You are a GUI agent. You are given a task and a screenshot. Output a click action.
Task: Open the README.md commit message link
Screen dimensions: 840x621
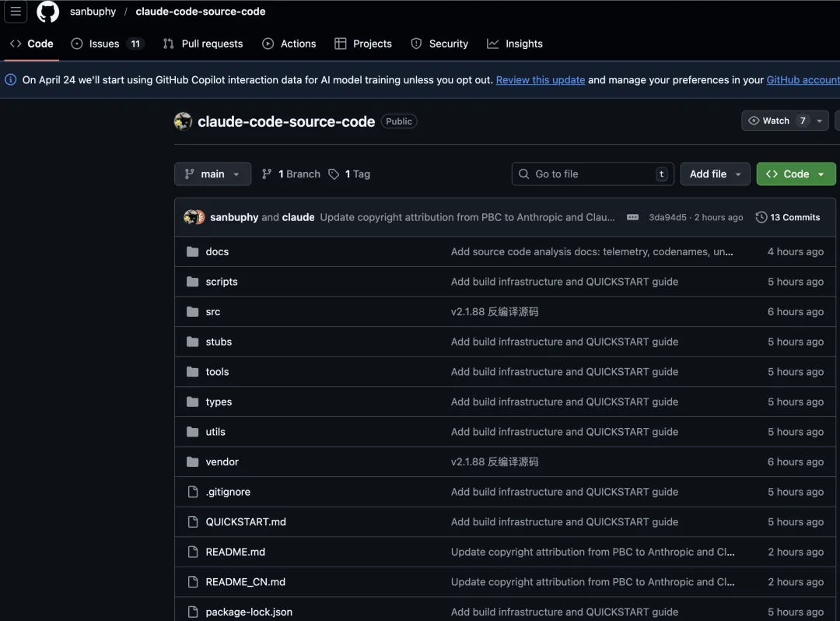click(593, 551)
